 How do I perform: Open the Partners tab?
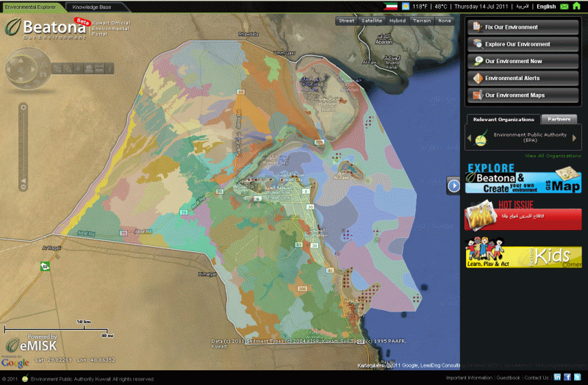click(559, 119)
